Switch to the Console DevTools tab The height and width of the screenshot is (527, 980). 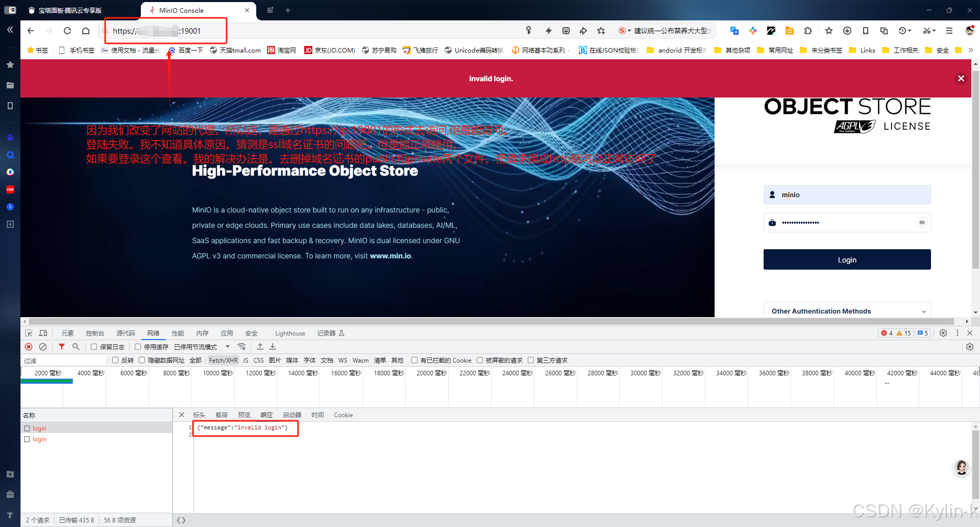tap(95, 333)
